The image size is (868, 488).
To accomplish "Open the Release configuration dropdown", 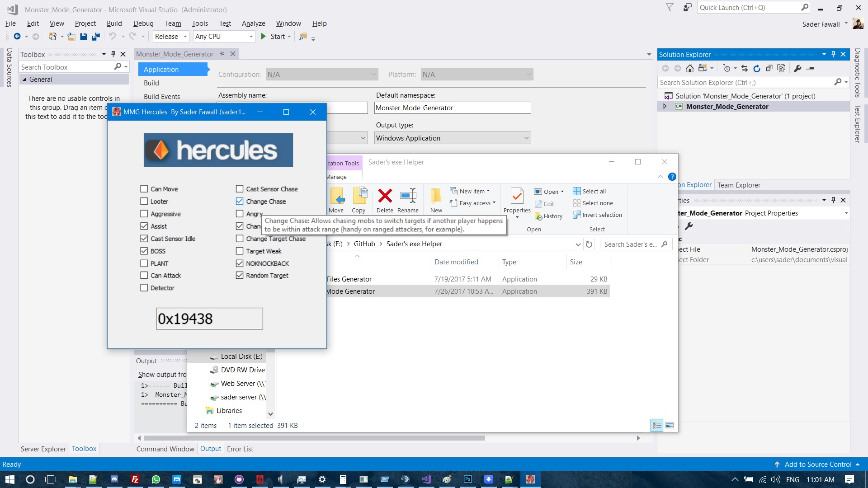I will (x=171, y=37).
